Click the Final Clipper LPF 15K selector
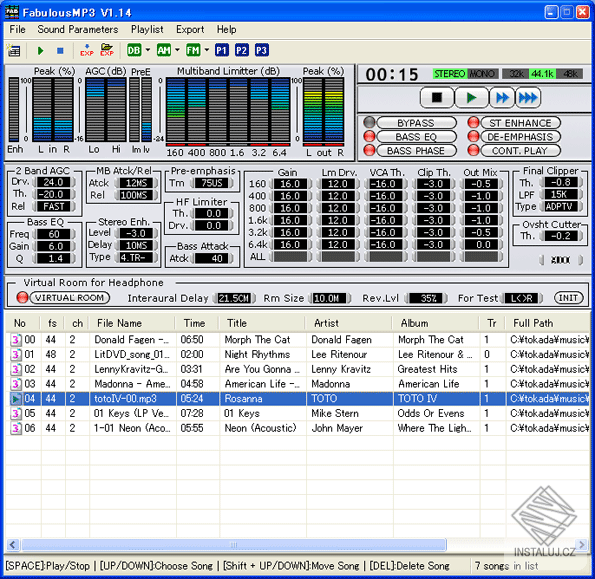The width and height of the screenshot is (595, 579). click(x=561, y=194)
